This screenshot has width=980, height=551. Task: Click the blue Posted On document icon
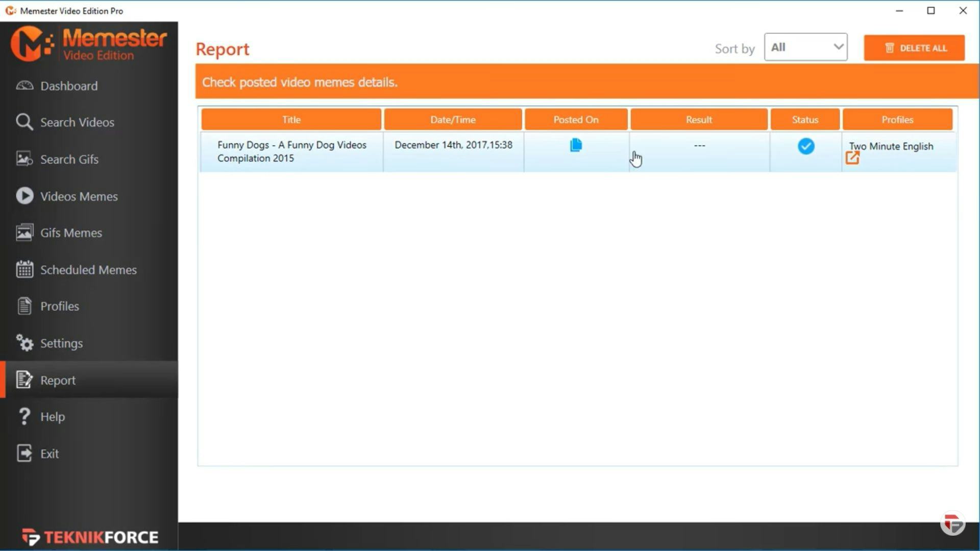pos(576,145)
